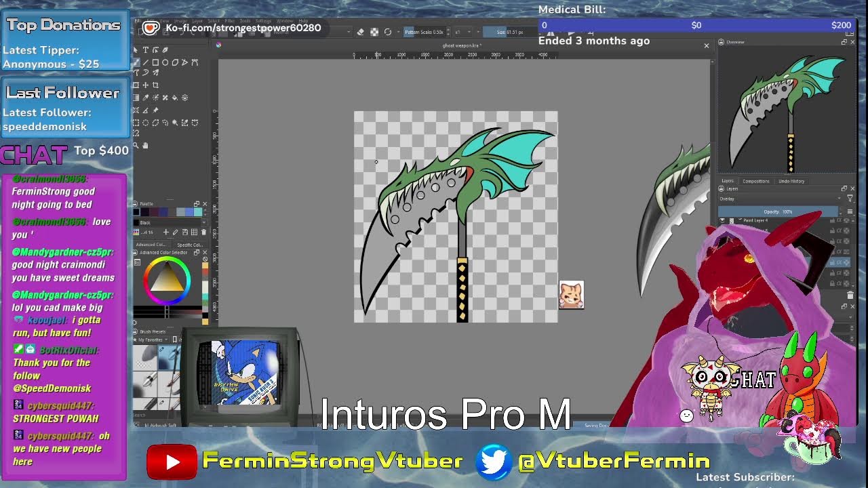Float the Palette docker
This screenshot has height=488, width=868.
pyautogui.click(x=197, y=204)
